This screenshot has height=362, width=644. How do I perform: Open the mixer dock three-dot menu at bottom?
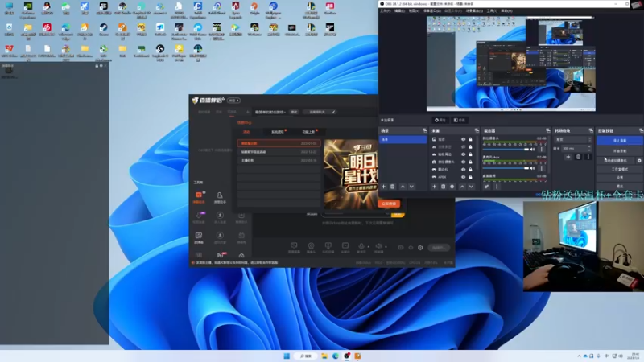click(x=497, y=187)
